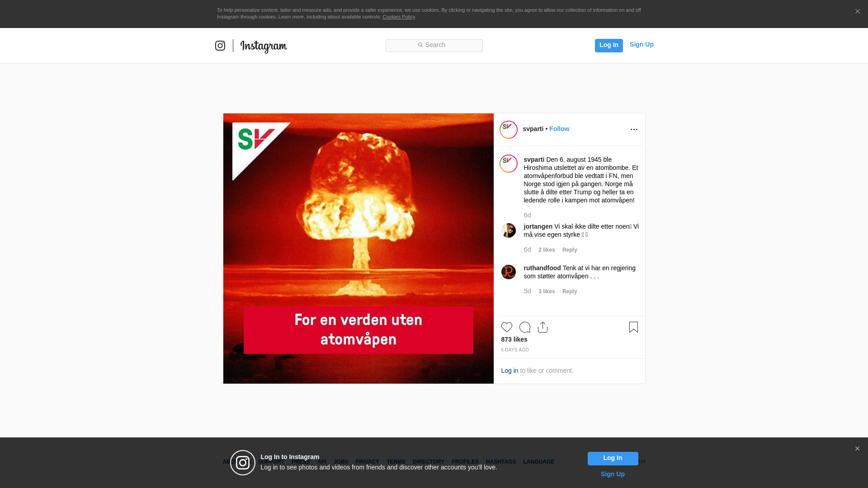Open the JOBS footer link
The image size is (868, 488).
[341, 462]
